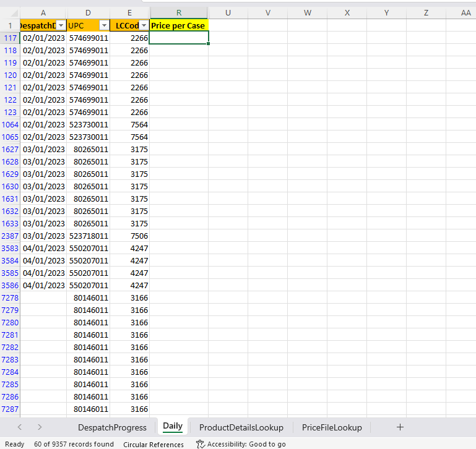The height and width of the screenshot is (449, 476).
Task: Click UPC cell 550207011 in row 3586
Action: [88, 286]
